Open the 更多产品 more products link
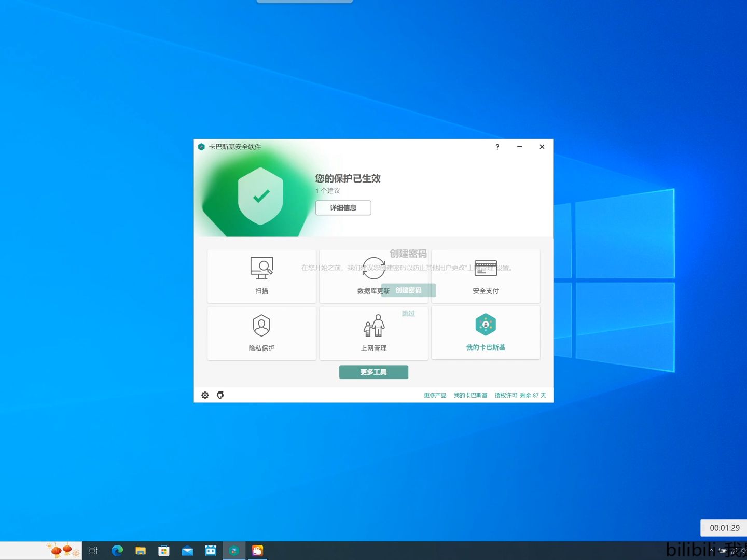The width and height of the screenshot is (747, 560). [435, 395]
